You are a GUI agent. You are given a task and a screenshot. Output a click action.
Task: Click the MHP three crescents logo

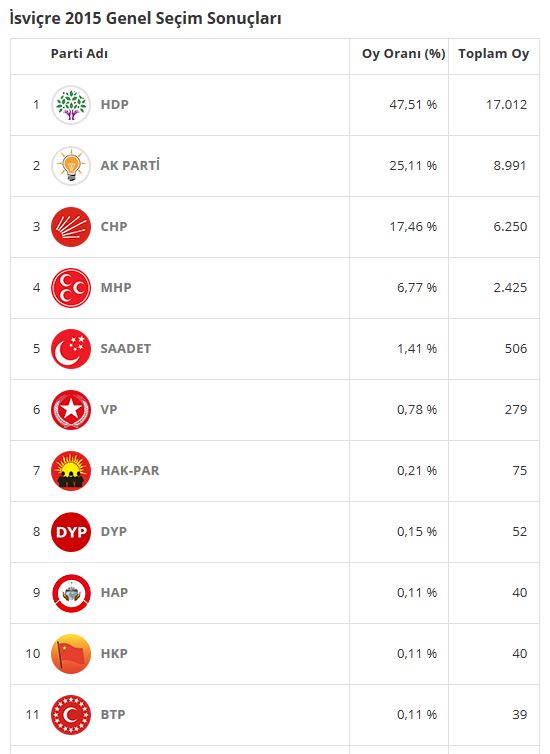point(71,288)
